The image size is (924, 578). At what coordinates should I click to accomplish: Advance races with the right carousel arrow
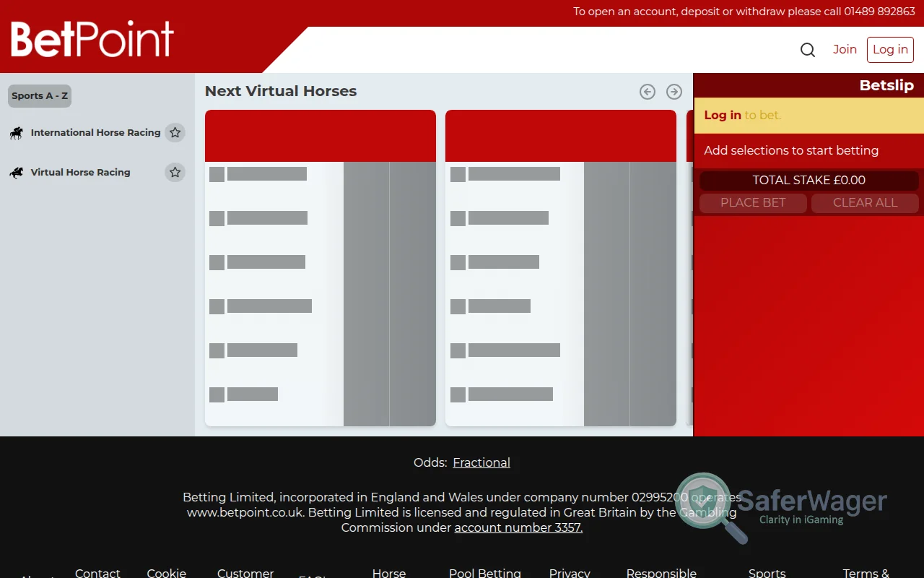pos(674,91)
